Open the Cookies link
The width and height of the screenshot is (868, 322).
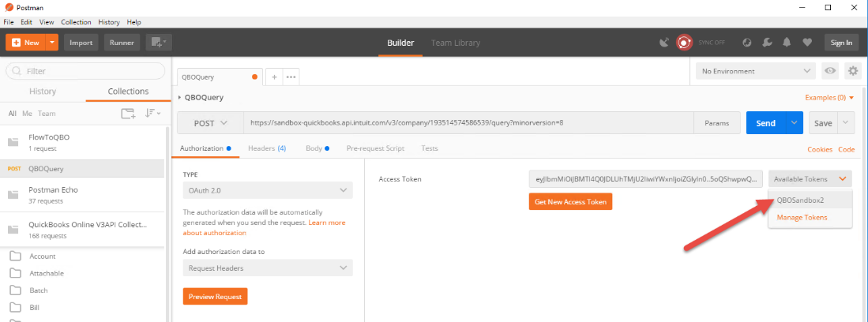point(820,149)
